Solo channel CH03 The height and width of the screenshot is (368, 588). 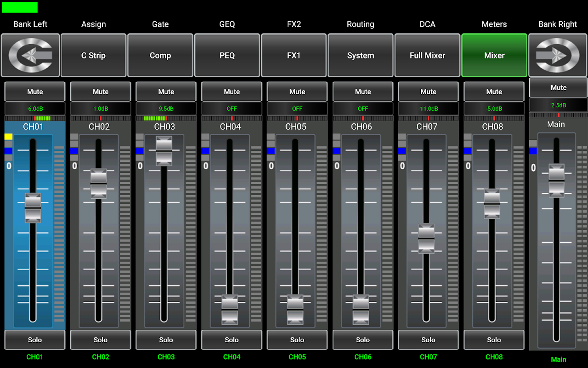pyautogui.click(x=166, y=340)
